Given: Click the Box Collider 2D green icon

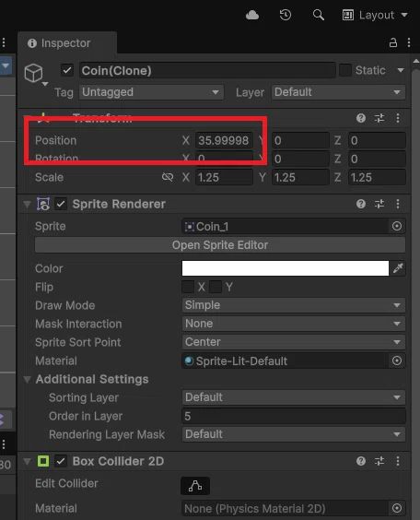Looking at the screenshot, I should [x=43, y=461].
